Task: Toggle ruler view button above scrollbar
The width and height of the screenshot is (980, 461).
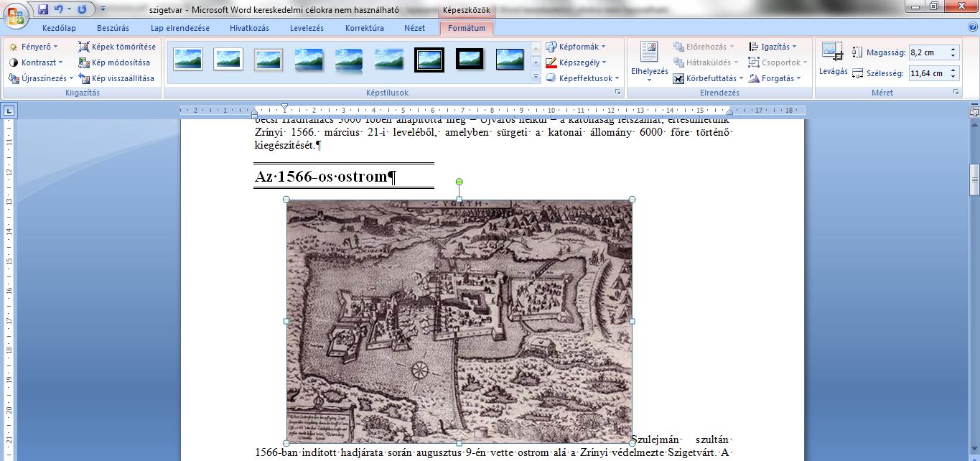Action: coord(974,111)
